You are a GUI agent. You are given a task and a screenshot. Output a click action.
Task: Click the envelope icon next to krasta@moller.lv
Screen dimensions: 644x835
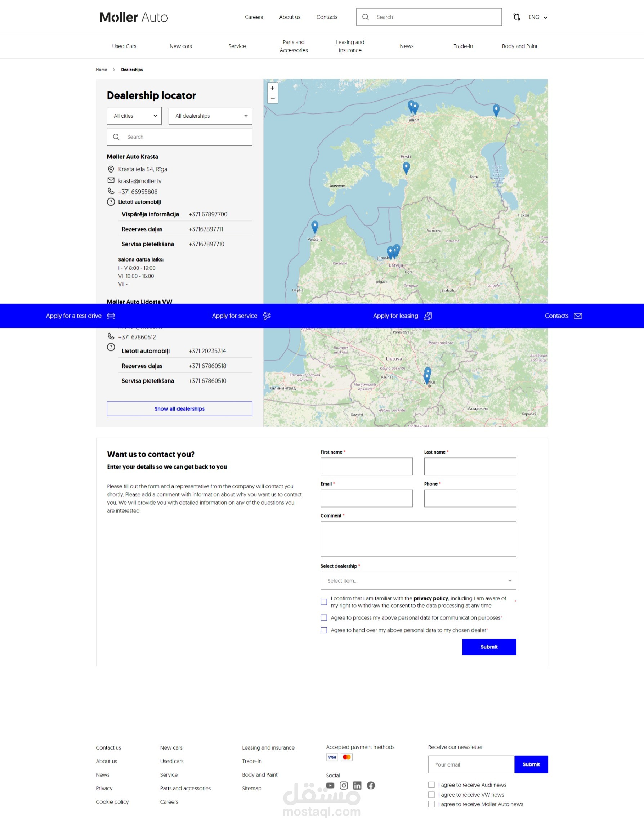pyautogui.click(x=111, y=180)
